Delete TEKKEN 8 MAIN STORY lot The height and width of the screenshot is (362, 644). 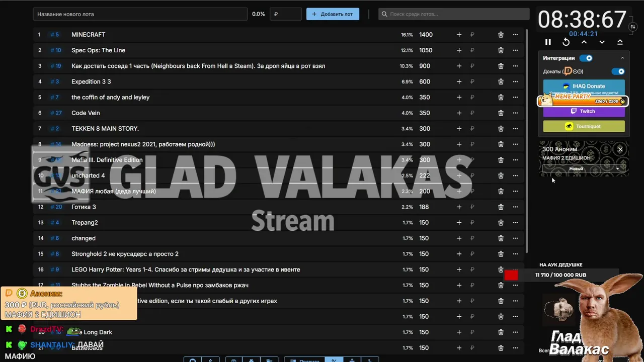[x=501, y=129]
